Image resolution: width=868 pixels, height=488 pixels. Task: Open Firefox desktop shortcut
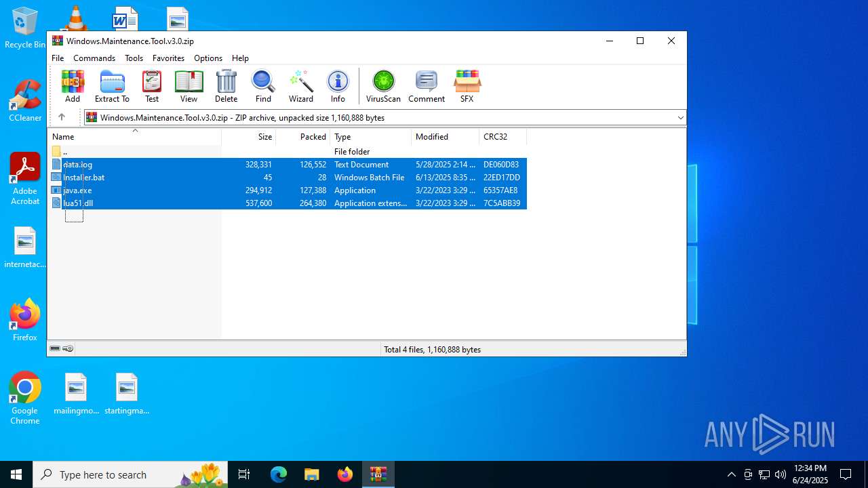(25, 320)
